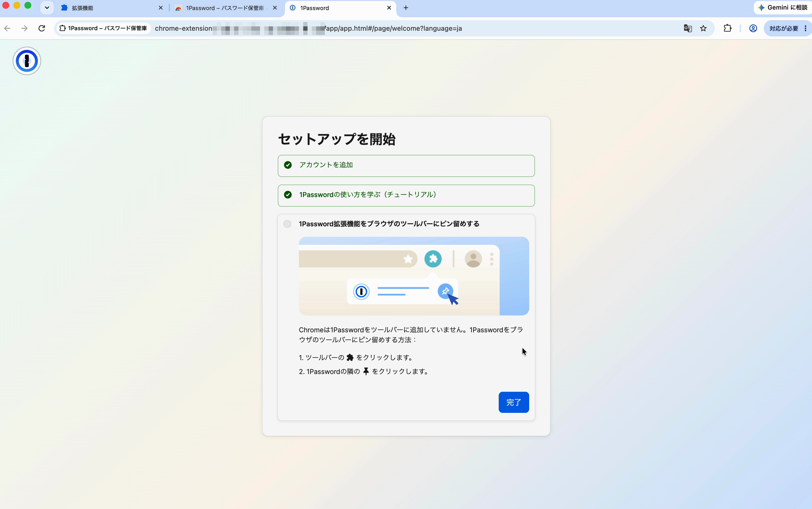Click the green check beside アカウントを追加
The width and height of the screenshot is (812, 509).
288,165
